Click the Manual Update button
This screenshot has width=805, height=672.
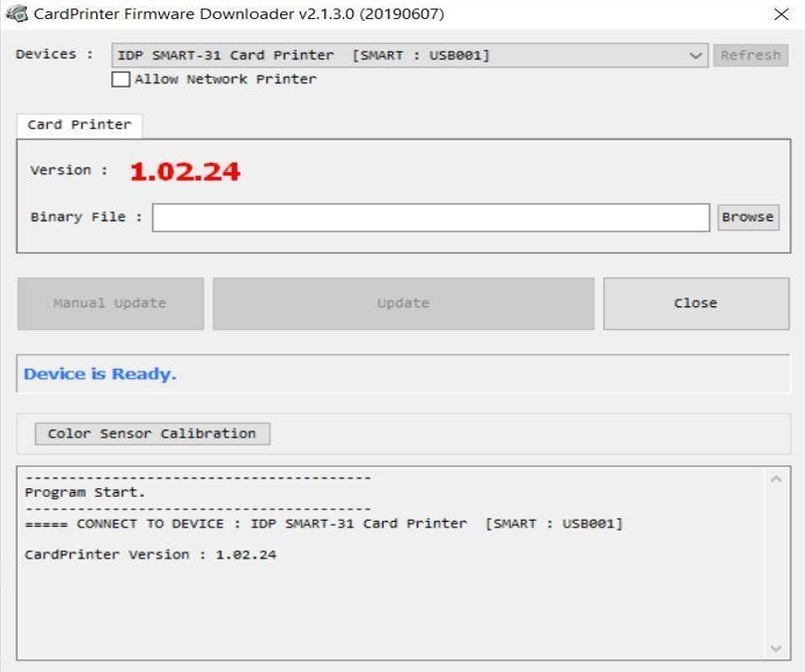110,303
